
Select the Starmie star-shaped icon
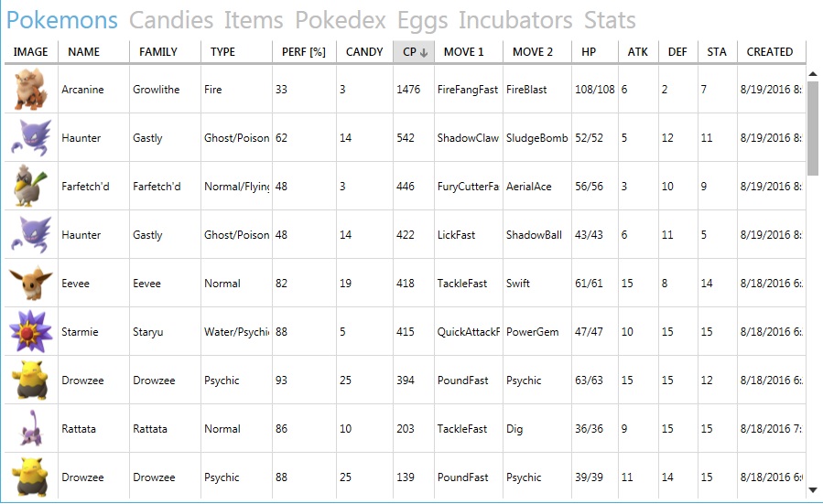click(31, 331)
